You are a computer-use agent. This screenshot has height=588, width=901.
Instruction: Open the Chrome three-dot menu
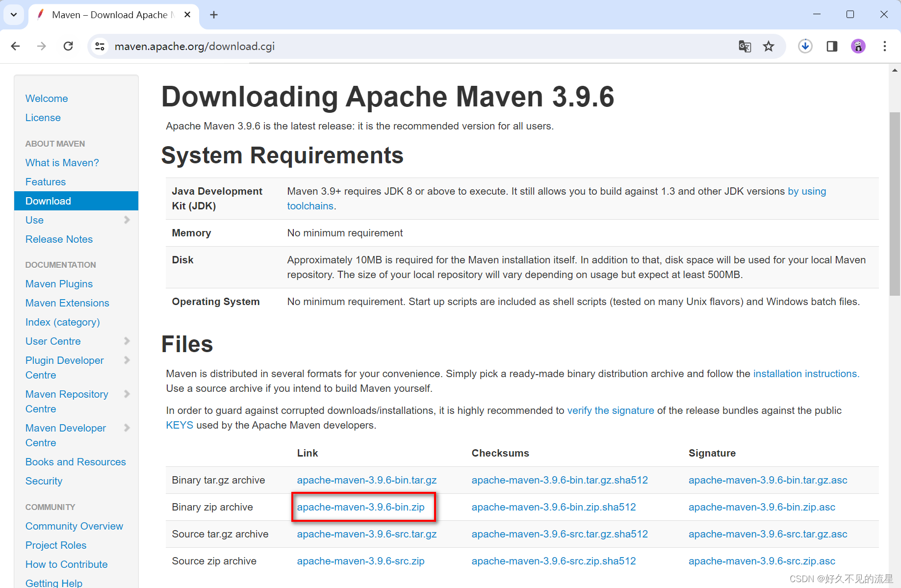(x=885, y=46)
